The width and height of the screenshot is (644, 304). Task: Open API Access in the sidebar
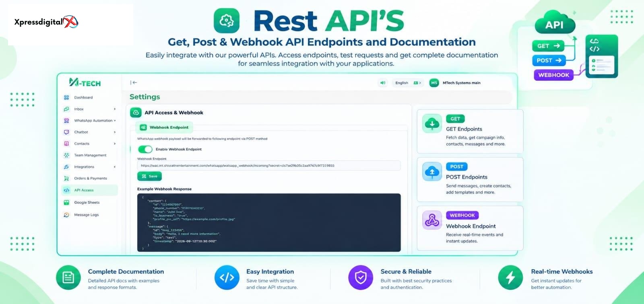point(89,190)
